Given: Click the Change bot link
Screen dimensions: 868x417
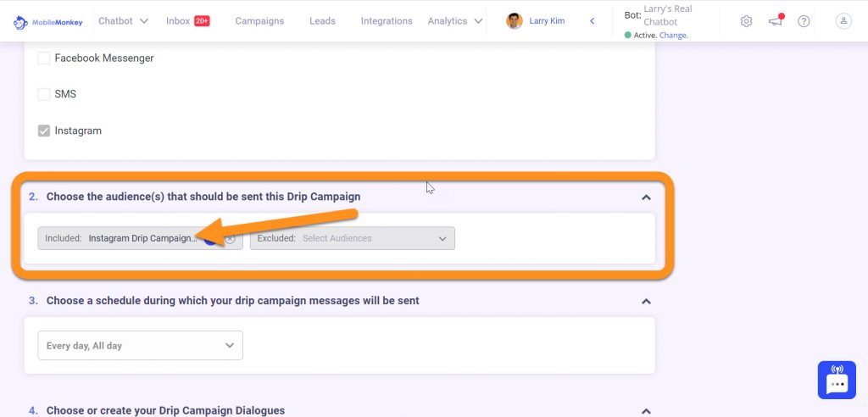Looking at the screenshot, I should pyautogui.click(x=674, y=35).
